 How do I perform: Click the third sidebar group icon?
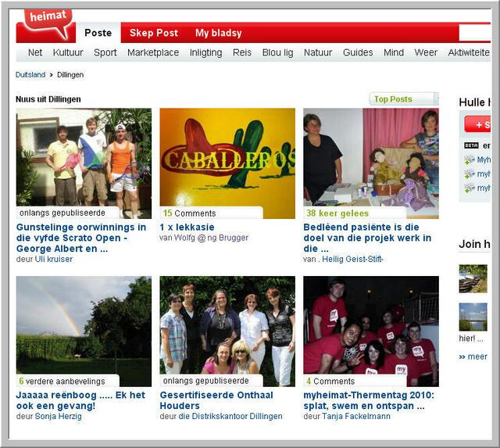(x=470, y=188)
